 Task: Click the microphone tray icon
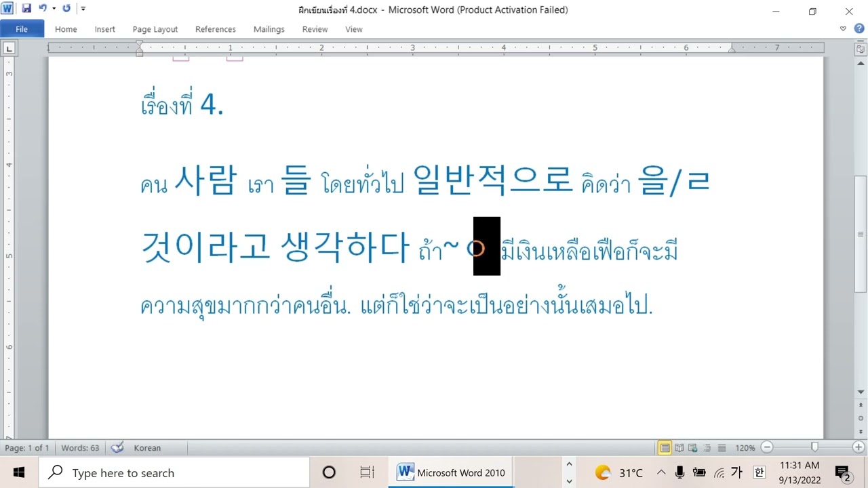680,472
